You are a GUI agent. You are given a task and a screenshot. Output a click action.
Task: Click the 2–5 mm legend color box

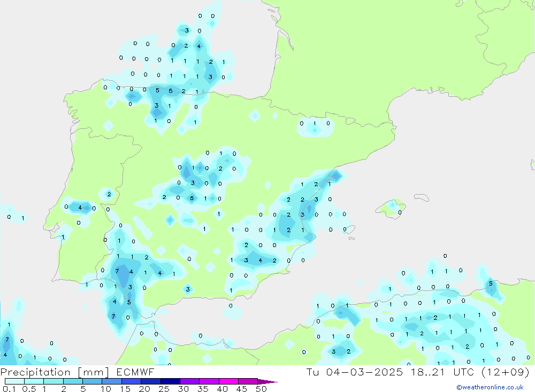[x=73, y=381]
